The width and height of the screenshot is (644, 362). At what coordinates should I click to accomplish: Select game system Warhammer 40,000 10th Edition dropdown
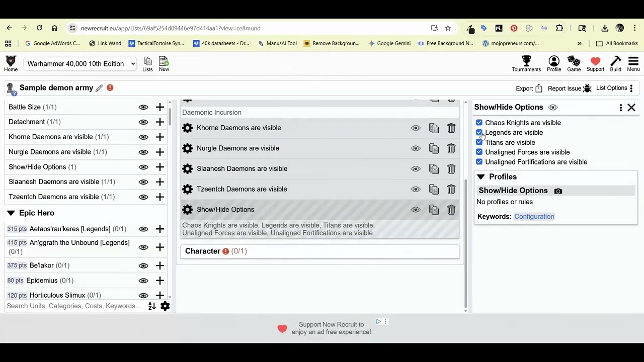pyautogui.click(x=80, y=64)
